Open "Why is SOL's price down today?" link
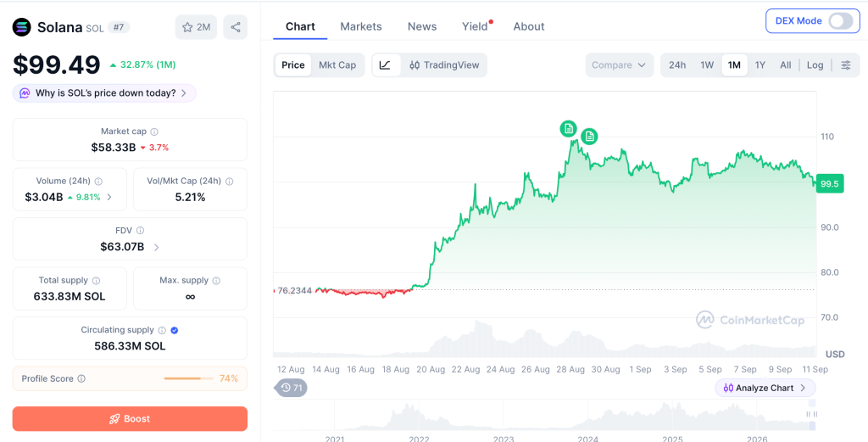This screenshot has width=868, height=442. point(104,93)
